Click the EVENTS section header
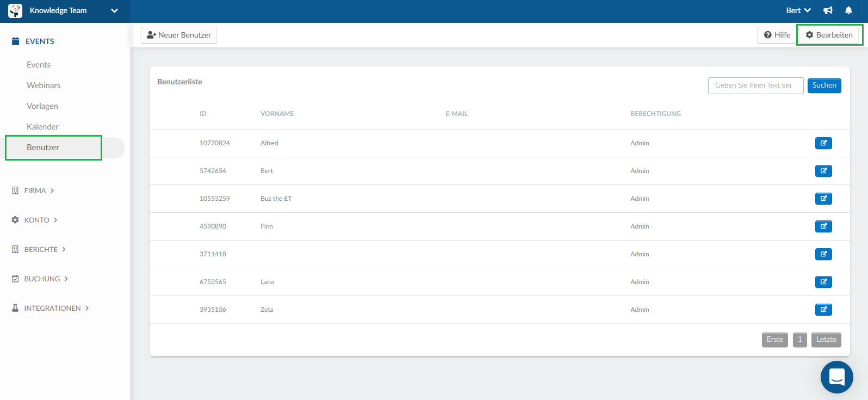 pos(40,41)
